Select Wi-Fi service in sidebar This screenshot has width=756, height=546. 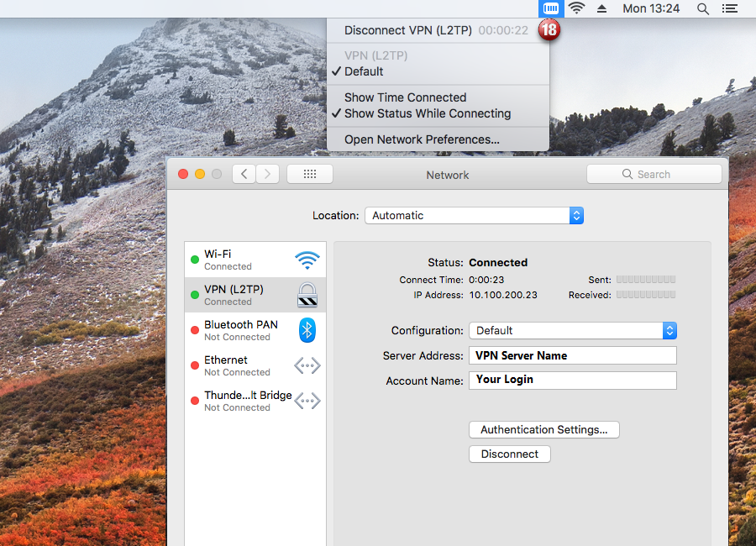(x=255, y=260)
